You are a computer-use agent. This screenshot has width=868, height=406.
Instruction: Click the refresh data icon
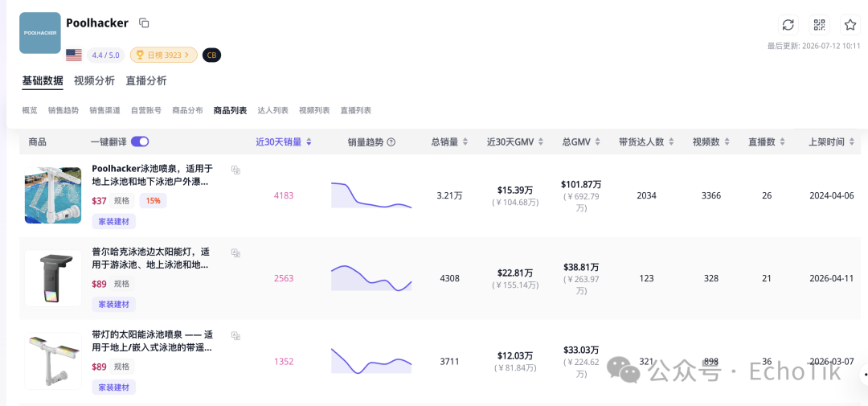tap(788, 25)
